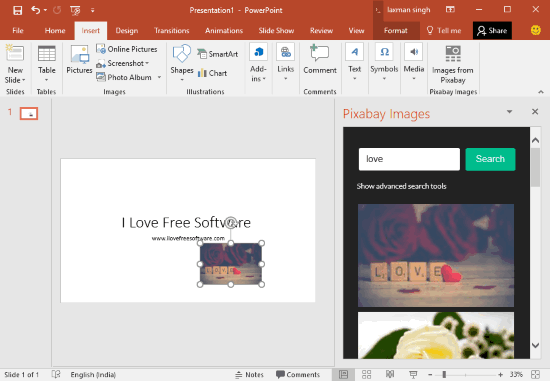The height and width of the screenshot is (381, 550).
Task: Toggle the Comments pane
Action: pos(298,375)
